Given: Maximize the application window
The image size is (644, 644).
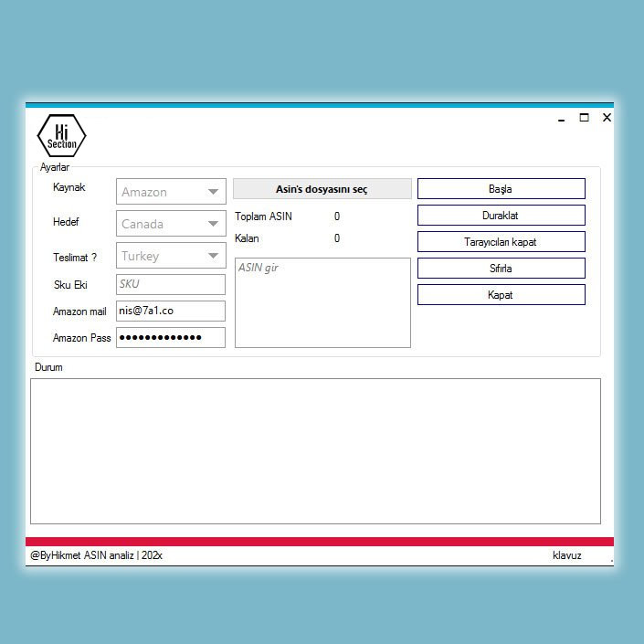Looking at the screenshot, I should [x=584, y=118].
